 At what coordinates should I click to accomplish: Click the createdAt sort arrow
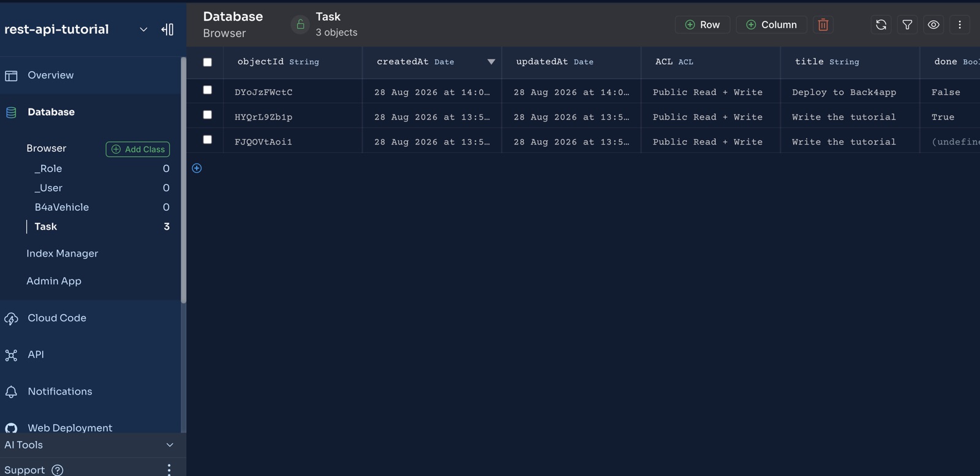tap(491, 62)
